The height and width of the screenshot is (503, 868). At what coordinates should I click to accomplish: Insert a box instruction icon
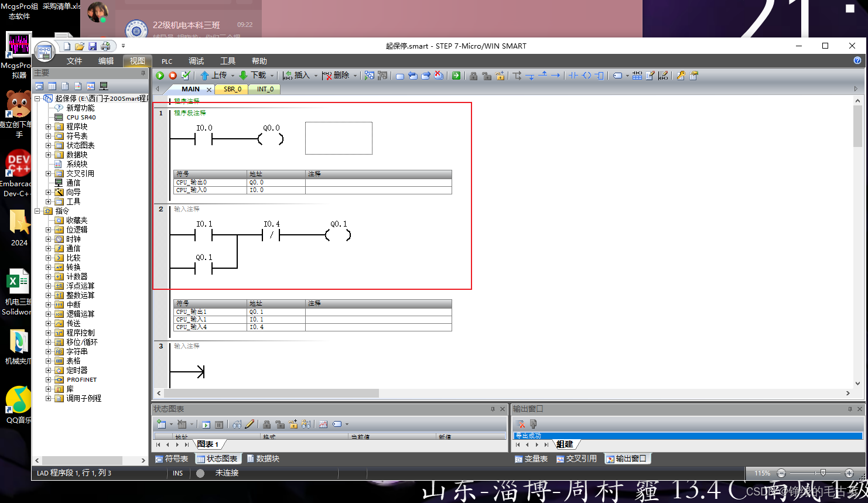(599, 76)
